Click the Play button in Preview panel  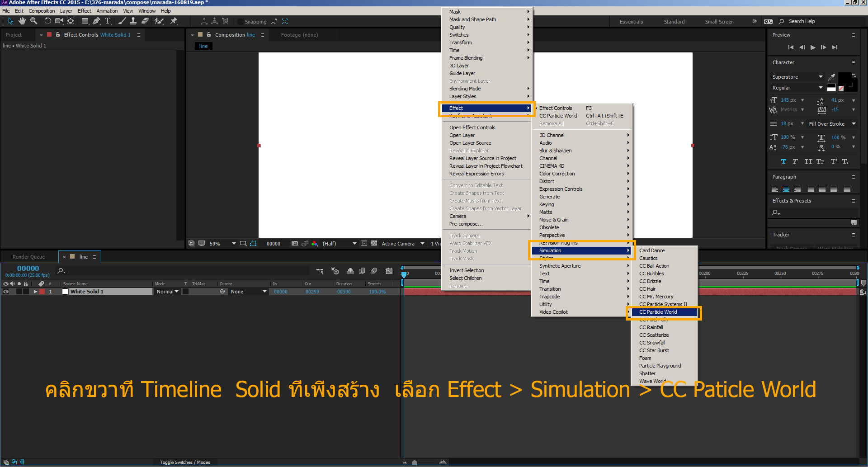[x=813, y=47]
